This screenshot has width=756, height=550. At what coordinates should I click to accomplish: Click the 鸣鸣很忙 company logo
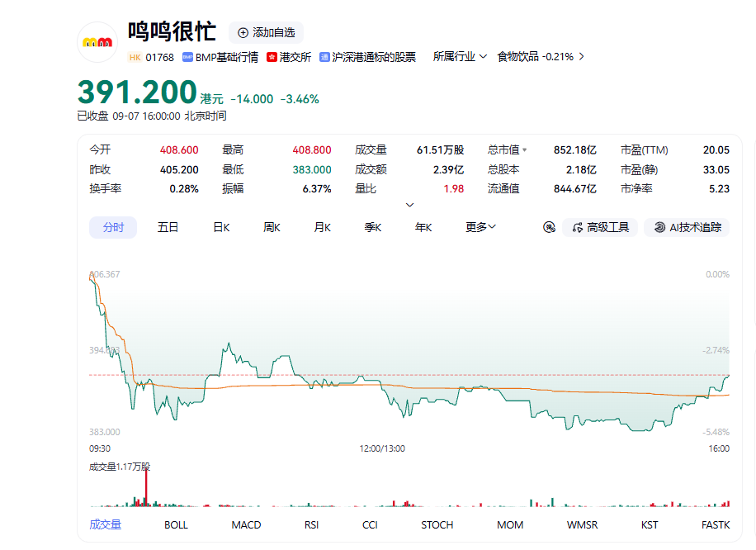97,42
